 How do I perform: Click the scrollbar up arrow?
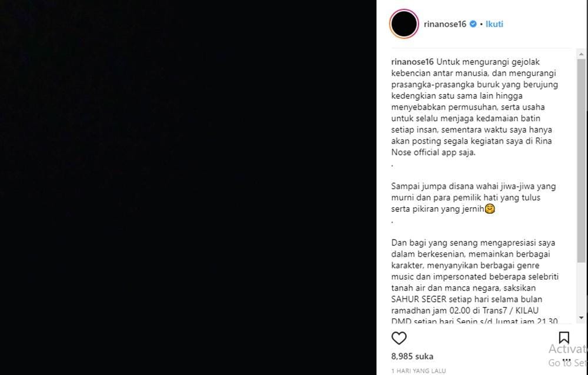(582, 54)
